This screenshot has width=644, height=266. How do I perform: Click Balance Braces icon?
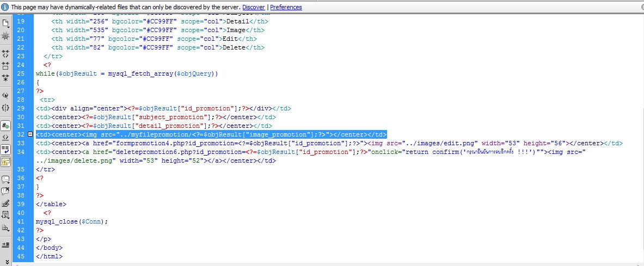[6, 108]
